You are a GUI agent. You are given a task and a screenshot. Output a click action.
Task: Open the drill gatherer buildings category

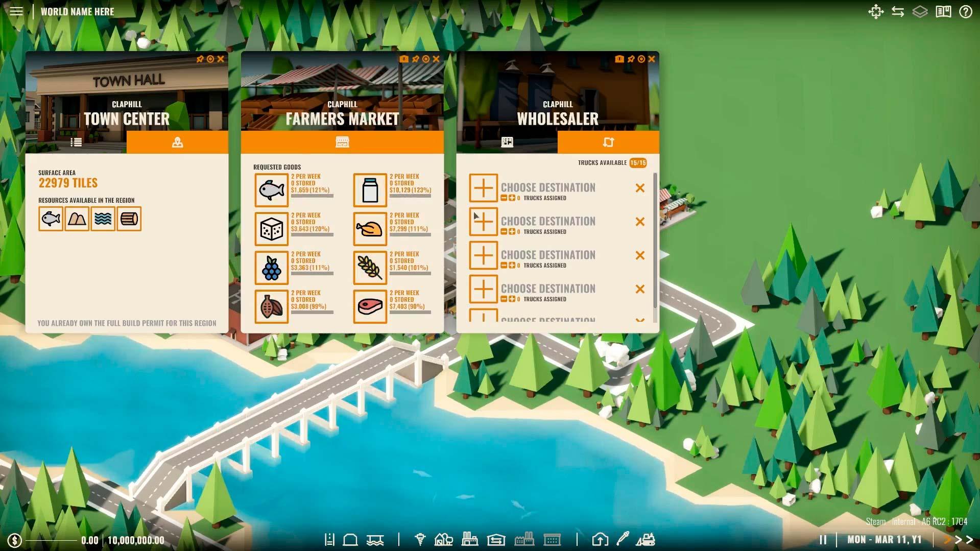[x=420, y=539]
